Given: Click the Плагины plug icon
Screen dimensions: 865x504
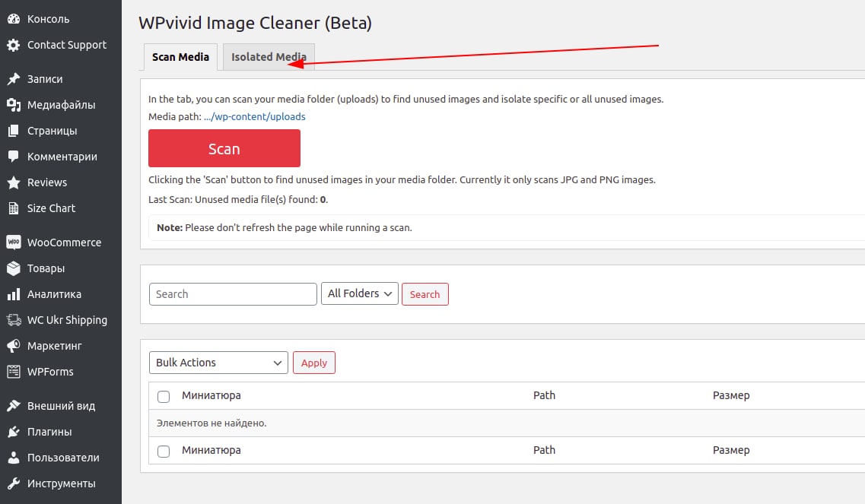Looking at the screenshot, I should (x=14, y=432).
